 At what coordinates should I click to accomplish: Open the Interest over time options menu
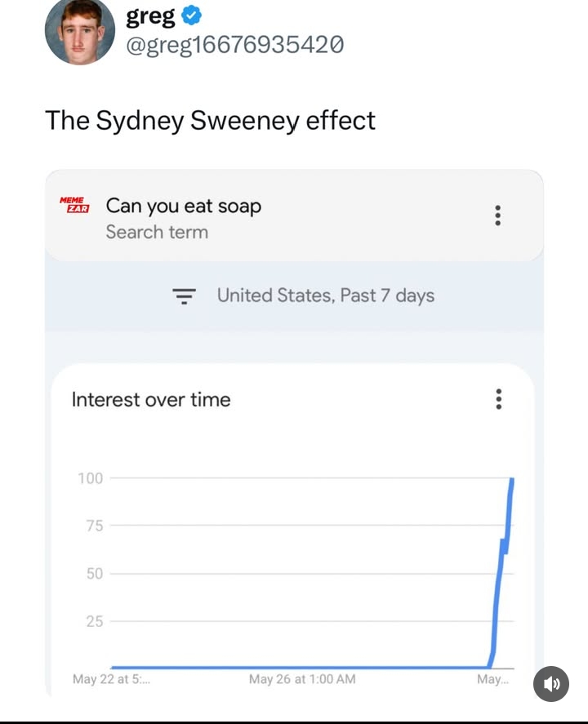498,399
